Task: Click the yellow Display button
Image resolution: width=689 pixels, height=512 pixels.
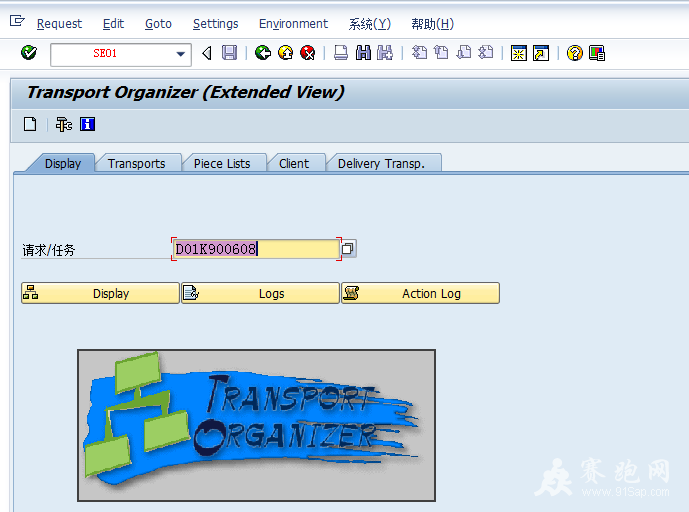Action: click(100, 293)
